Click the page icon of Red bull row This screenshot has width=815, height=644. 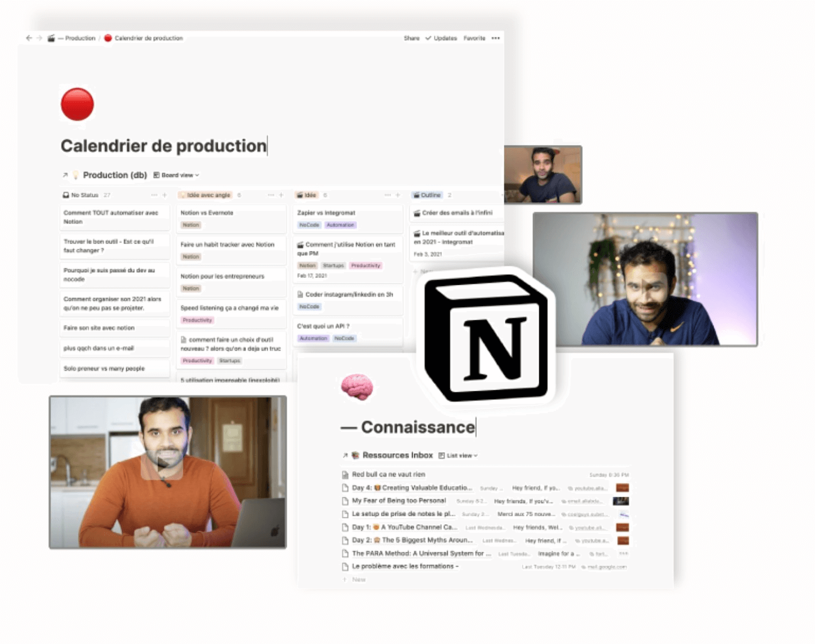click(x=345, y=474)
